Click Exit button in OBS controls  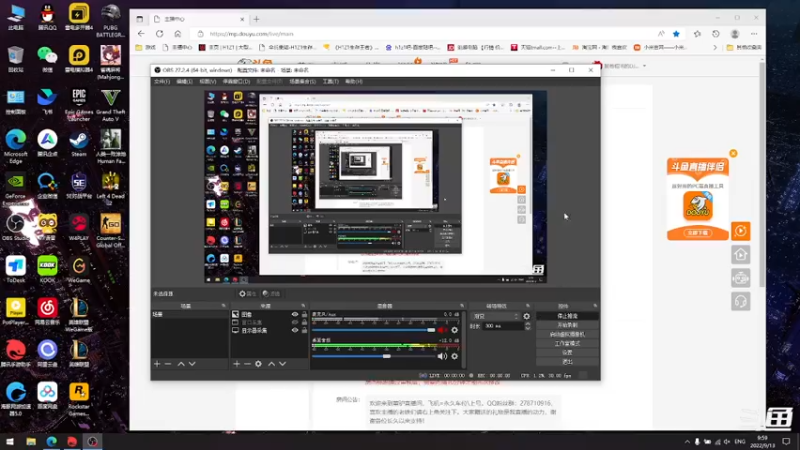[x=567, y=362]
